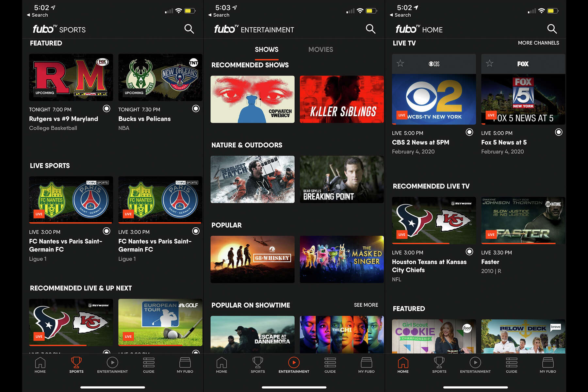Image resolution: width=588 pixels, height=392 pixels.
Task: Switch to the Movies tab
Action: (320, 50)
